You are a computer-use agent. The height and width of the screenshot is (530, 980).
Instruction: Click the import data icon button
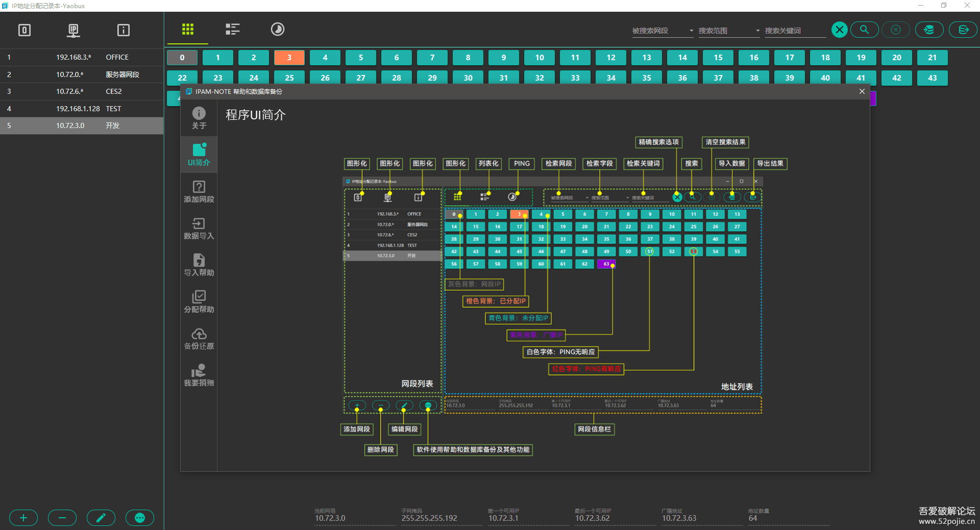929,30
